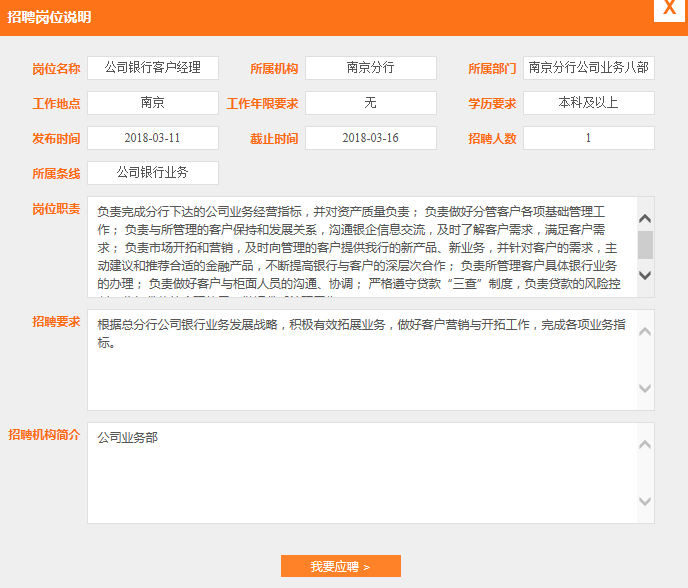Close the 招聘岗位说明 dialog with X
This screenshot has height=588, width=688.
[x=667, y=9]
